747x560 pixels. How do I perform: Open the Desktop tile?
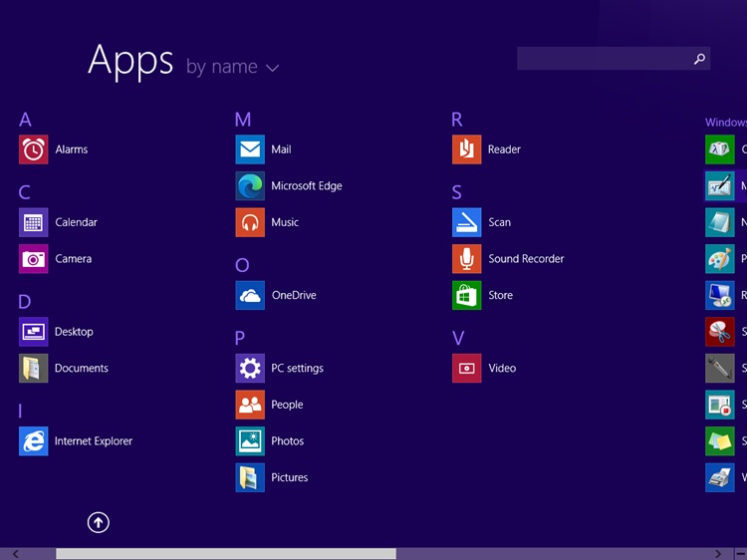(x=33, y=332)
